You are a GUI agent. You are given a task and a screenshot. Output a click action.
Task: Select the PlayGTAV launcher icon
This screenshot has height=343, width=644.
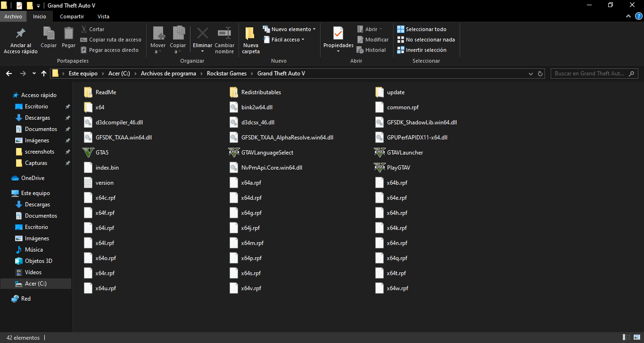point(380,168)
